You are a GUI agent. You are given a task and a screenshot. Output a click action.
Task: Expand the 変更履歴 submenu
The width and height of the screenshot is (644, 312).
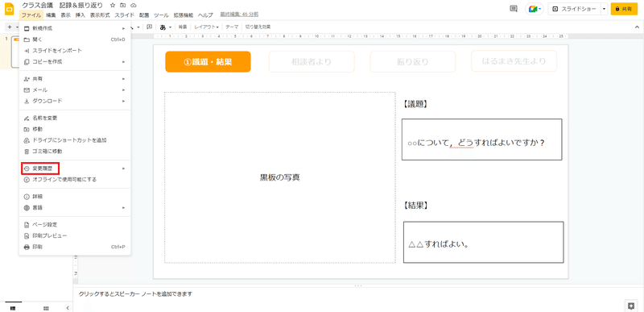tap(75, 168)
